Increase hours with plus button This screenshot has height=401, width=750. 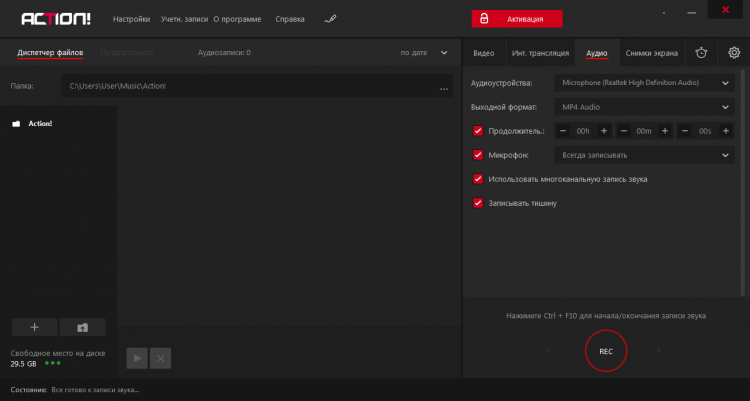[x=604, y=131]
